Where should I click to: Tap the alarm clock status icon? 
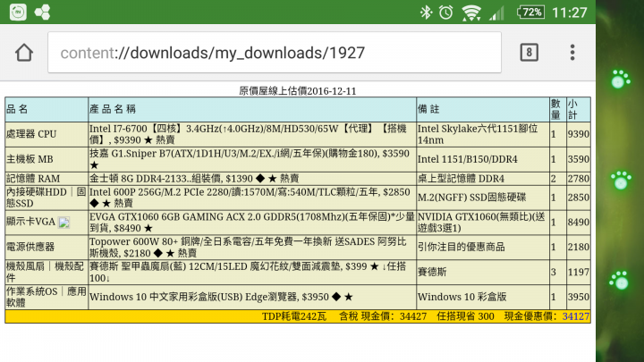[446, 13]
